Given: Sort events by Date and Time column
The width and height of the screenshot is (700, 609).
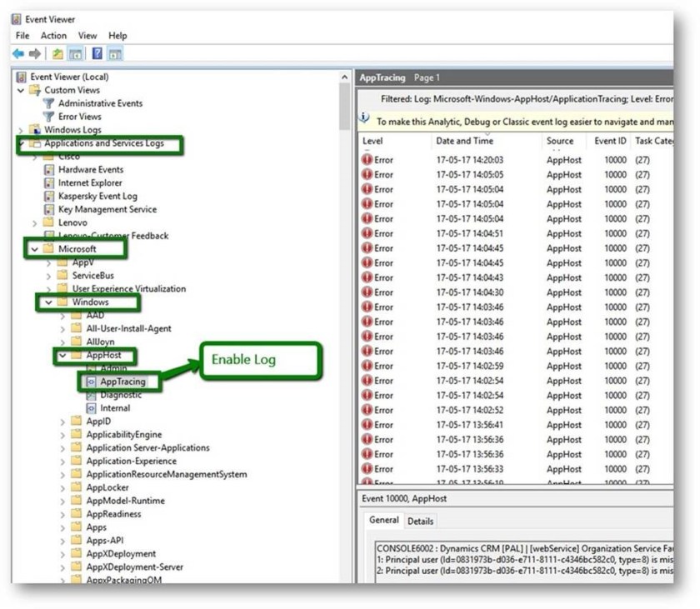Looking at the screenshot, I should click(x=464, y=142).
